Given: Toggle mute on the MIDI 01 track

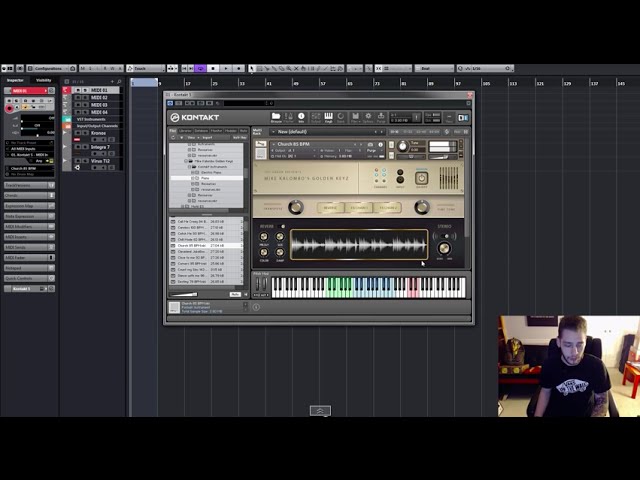Looking at the screenshot, I should pos(78,90).
